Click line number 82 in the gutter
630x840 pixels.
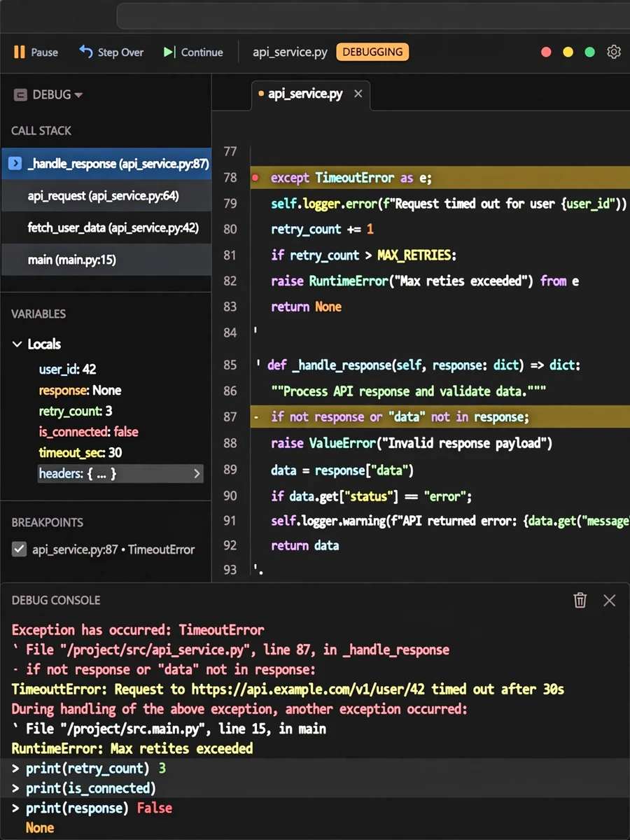[x=230, y=281]
